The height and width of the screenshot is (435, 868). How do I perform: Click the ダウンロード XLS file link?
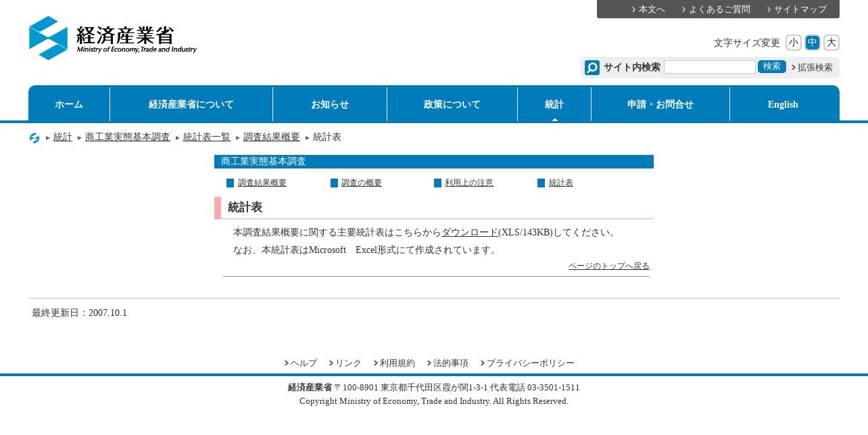pyautogui.click(x=470, y=233)
